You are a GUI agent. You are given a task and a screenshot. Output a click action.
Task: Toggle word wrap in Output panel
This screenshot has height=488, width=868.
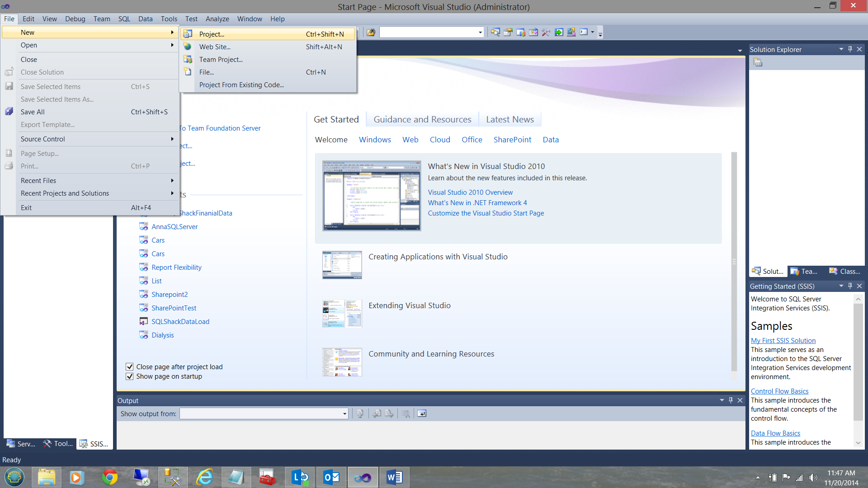click(422, 413)
